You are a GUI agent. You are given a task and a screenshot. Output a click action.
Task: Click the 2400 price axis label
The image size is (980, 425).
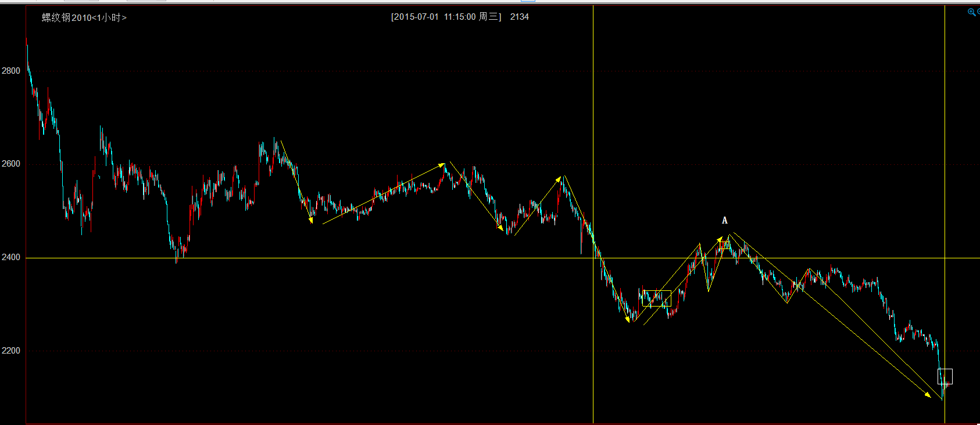11,257
